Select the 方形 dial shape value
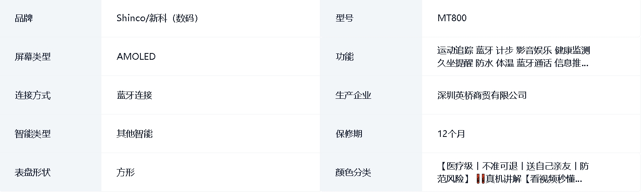644x195 pixels. (x=126, y=173)
